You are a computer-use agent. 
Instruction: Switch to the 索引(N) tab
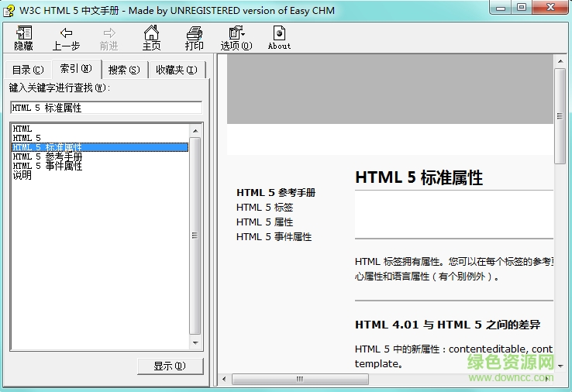[x=76, y=68]
